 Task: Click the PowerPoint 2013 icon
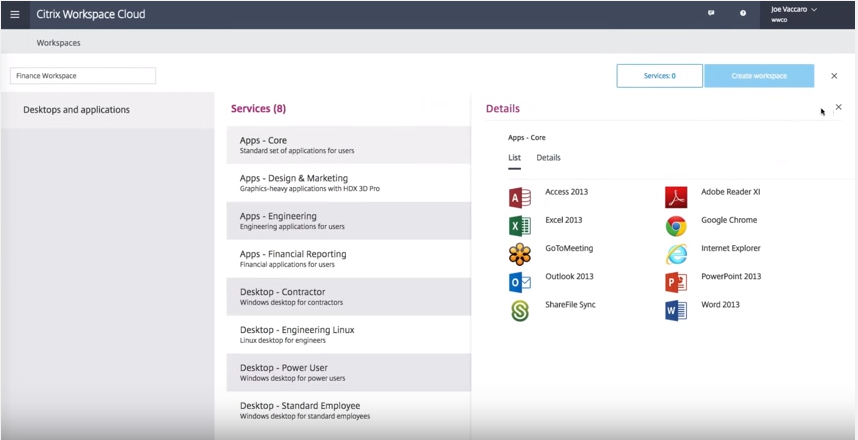[676, 282]
